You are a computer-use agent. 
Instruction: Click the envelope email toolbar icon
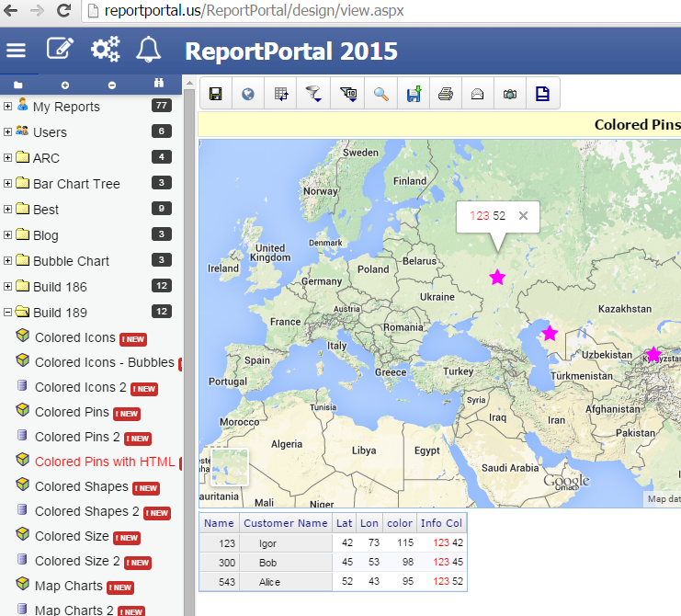(x=477, y=94)
